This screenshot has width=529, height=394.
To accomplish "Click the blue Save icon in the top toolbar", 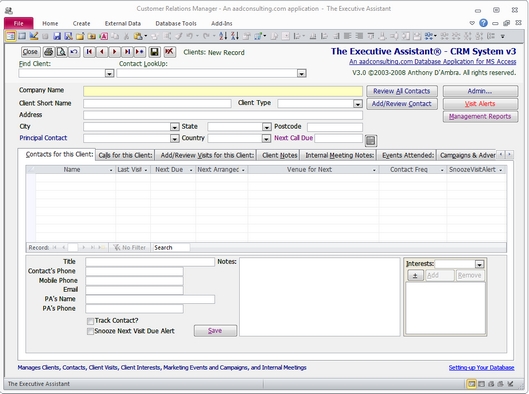I will tap(57, 36).
